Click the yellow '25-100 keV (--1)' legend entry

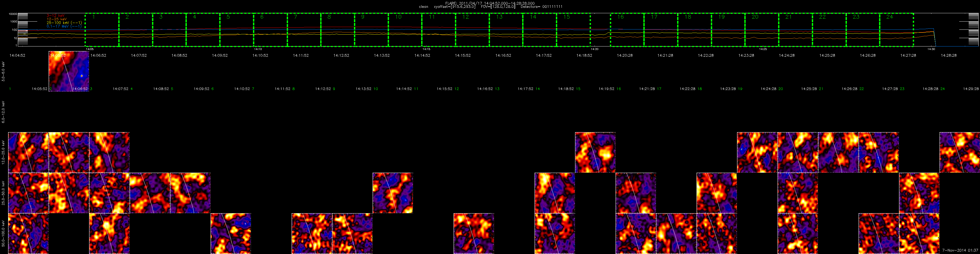[x=64, y=23]
